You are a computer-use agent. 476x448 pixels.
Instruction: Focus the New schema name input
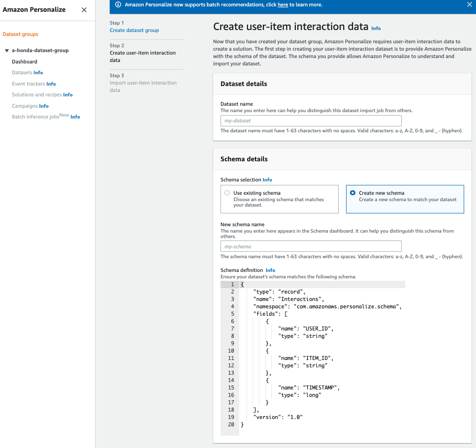pos(311,246)
